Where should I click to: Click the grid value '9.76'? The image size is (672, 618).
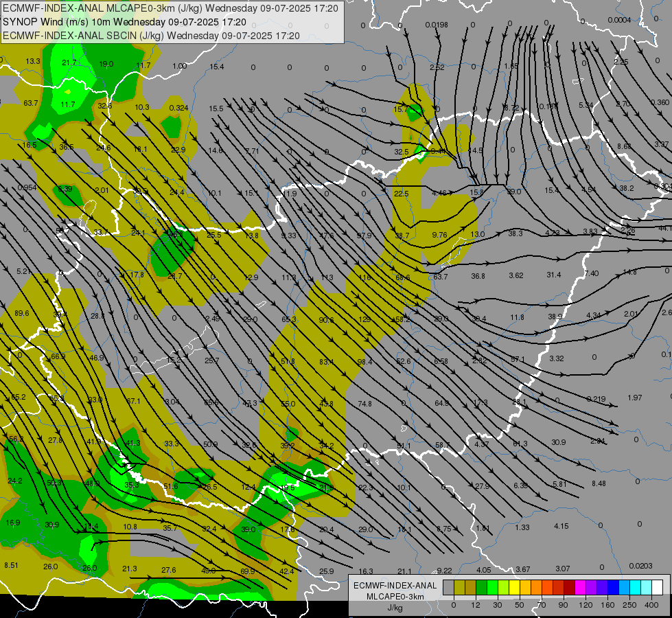click(440, 235)
